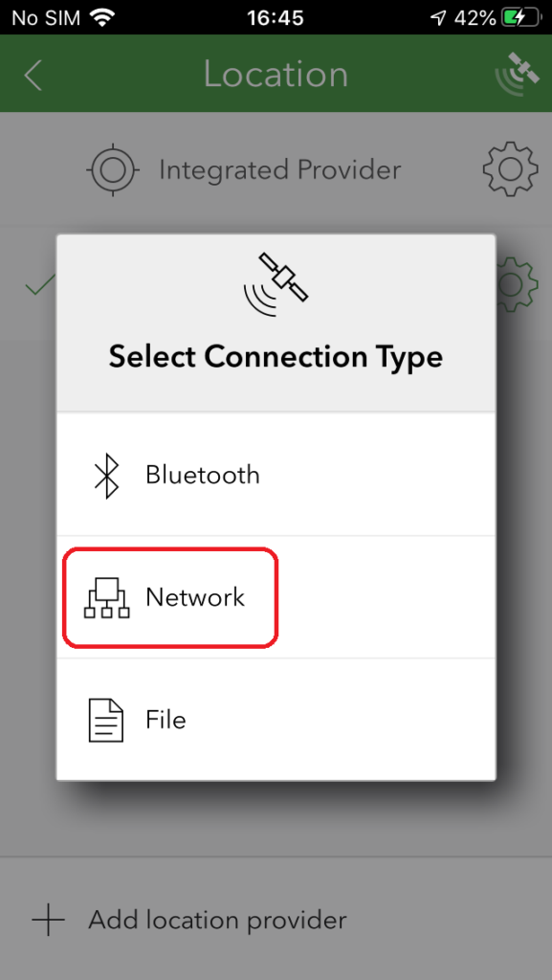Tap the satellite icon in dialog header
This screenshot has height=980, width=552.
[276, 284]
